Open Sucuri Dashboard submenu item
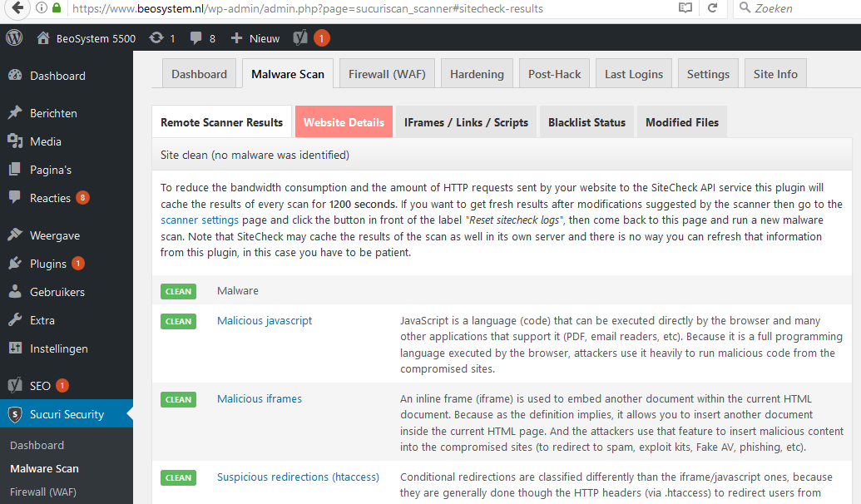This screenshot has width=861, height=504. (37, 445)
